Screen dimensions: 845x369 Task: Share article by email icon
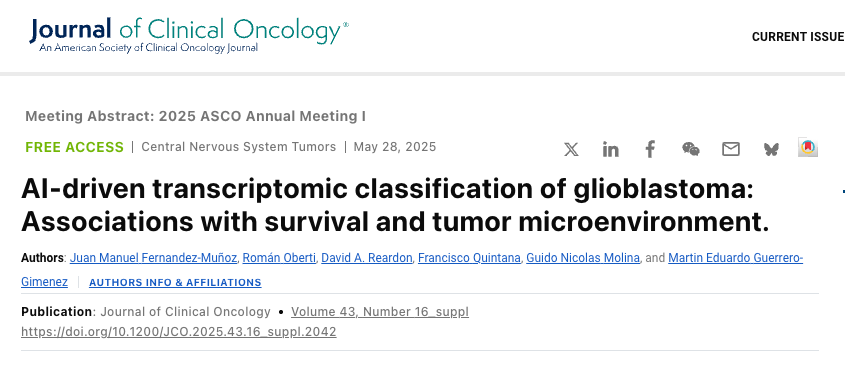tap(731, 149)
